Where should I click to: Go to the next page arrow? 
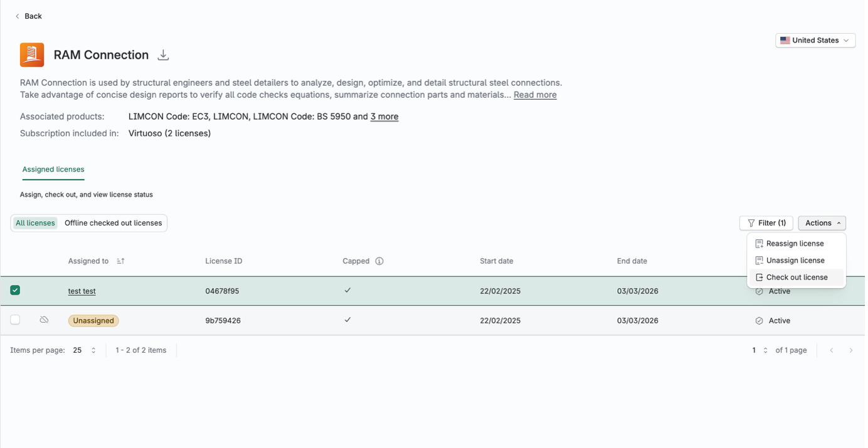point(851,350)
